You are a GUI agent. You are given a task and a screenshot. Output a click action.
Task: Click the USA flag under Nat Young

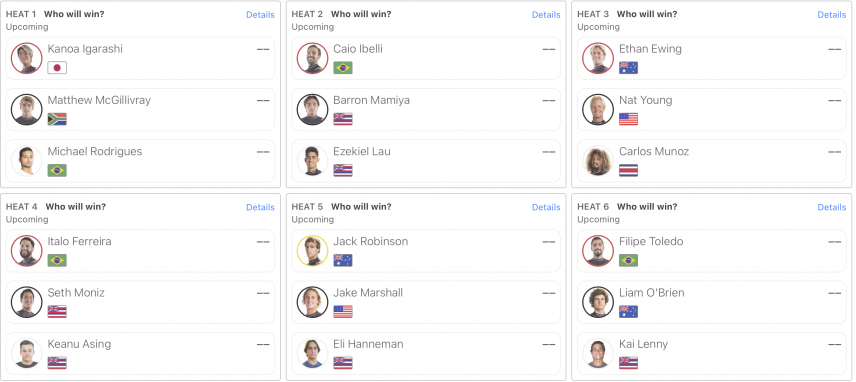pos(628,119)
